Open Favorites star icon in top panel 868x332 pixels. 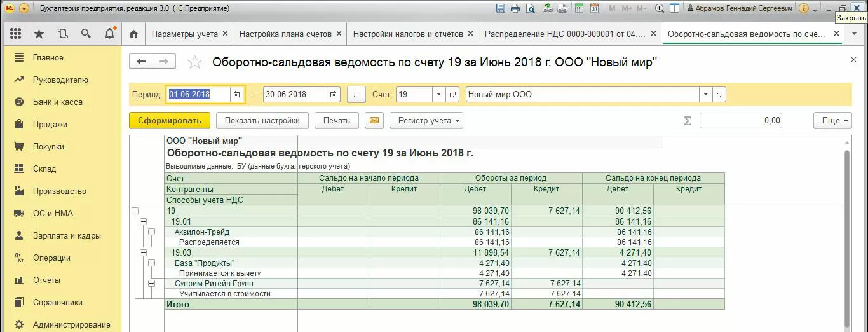[39, 34]
